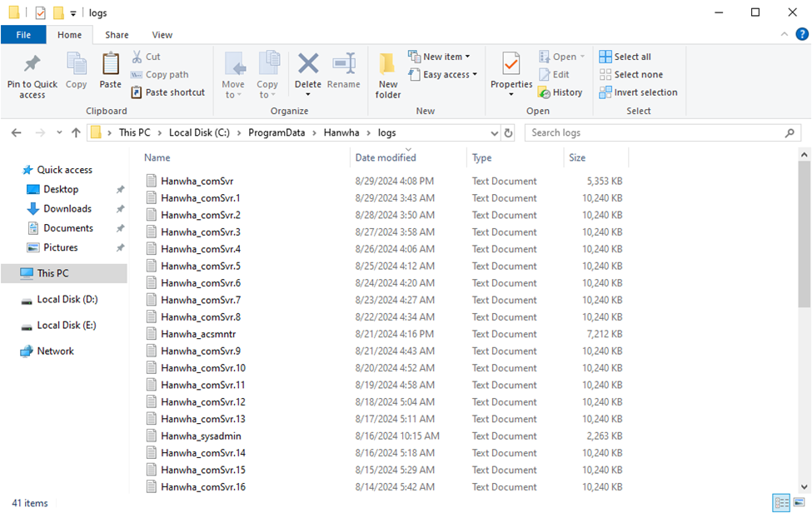Click in the Search logs field
The height and width of the screenshot is (513, 812).
click(x=654, y=132)
